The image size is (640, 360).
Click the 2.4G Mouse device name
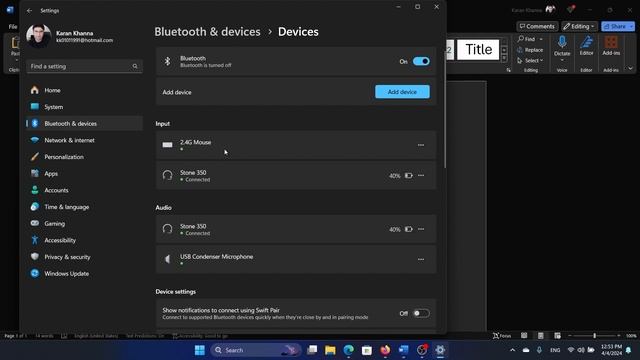(196, 142)
